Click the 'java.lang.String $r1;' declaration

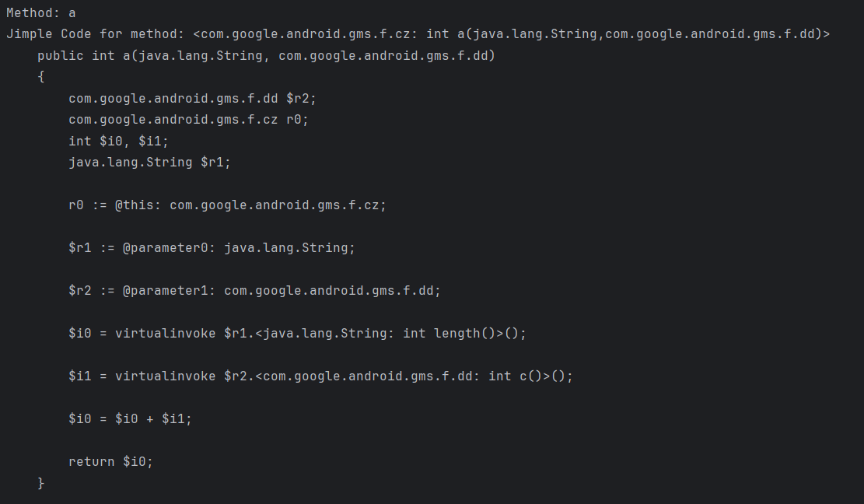[x=149, y=163]
